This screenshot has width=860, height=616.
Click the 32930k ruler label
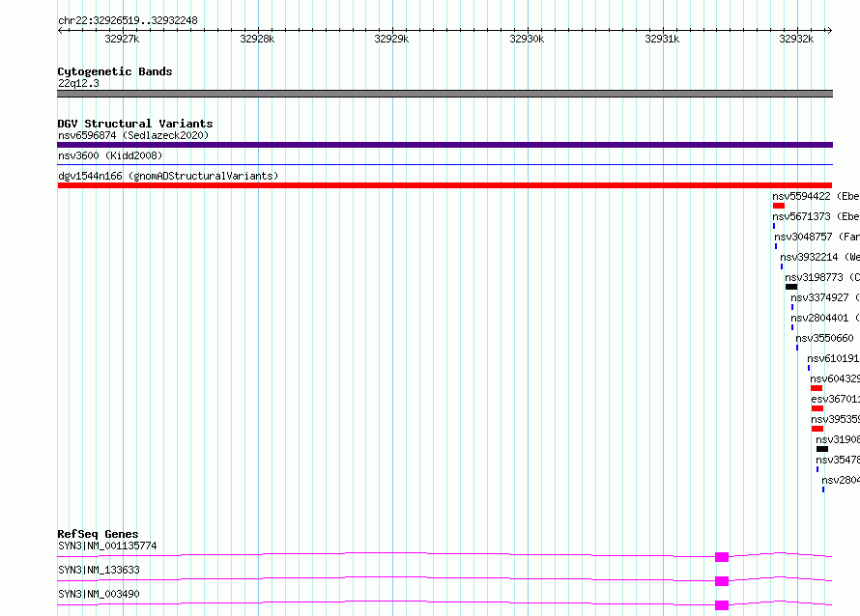pyautogui.click(x=527, y=39)
